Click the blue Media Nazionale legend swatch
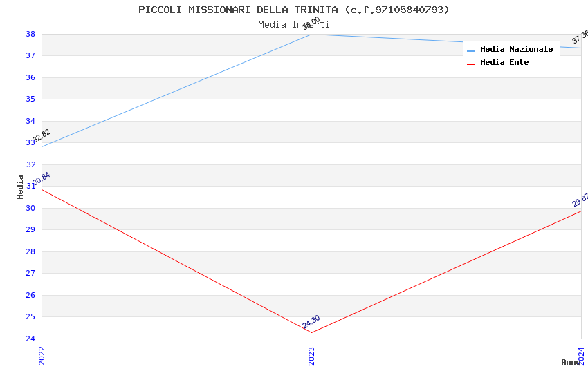 (470, 51)
